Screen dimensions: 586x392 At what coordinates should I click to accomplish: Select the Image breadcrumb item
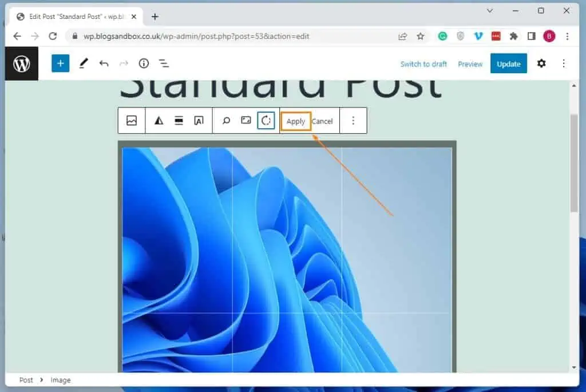tap(61, 380)
